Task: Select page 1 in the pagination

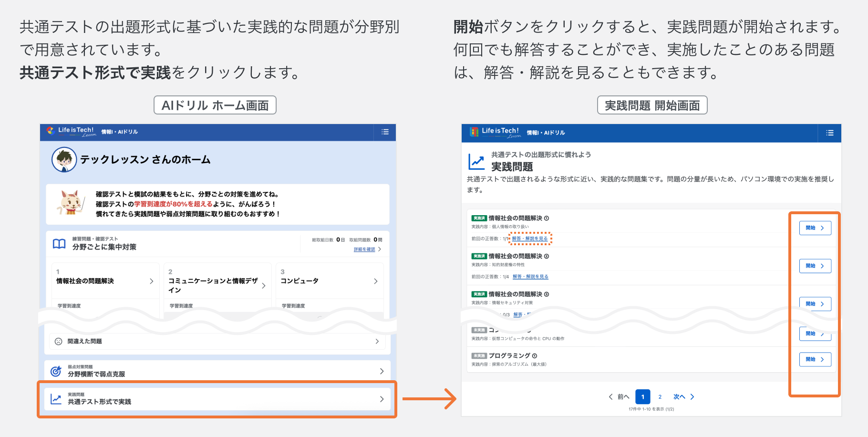Action: tap(643, 397)
